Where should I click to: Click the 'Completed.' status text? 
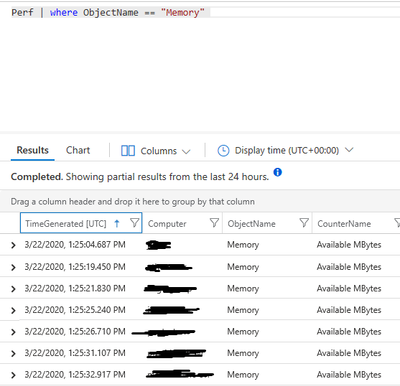pyautogui.click(x=37, y=177)
